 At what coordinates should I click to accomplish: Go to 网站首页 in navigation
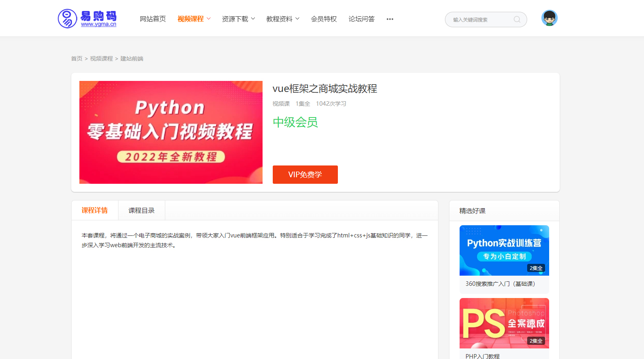click(153, 19)
